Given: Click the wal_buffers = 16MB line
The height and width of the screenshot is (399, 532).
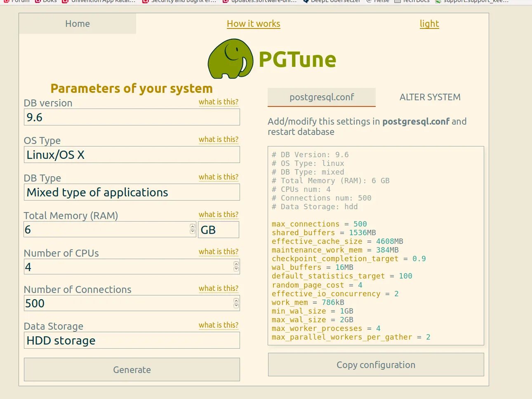Looking at the screenshot, I should point(312,267).
